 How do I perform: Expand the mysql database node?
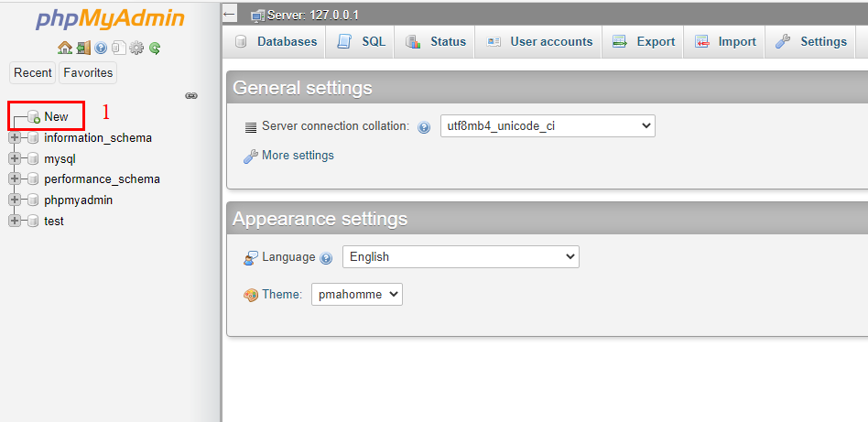tap(15, 159)
